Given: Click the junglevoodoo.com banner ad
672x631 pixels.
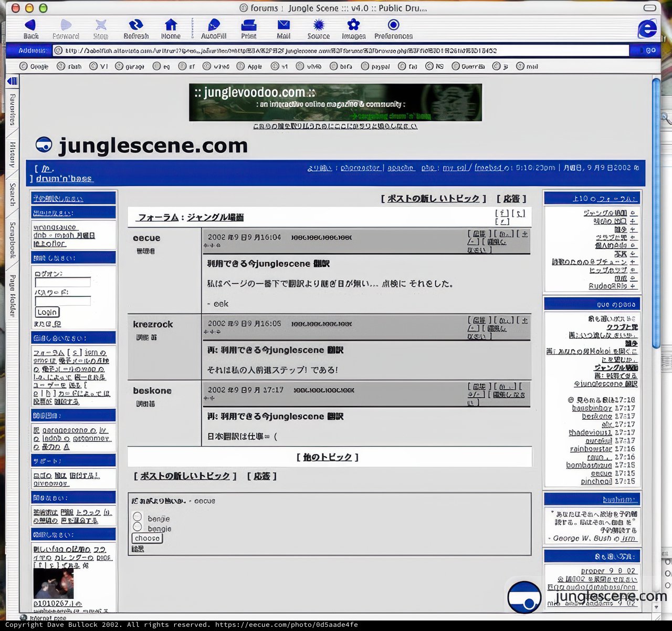Looking at the screenshot, I should click(335, 102).
